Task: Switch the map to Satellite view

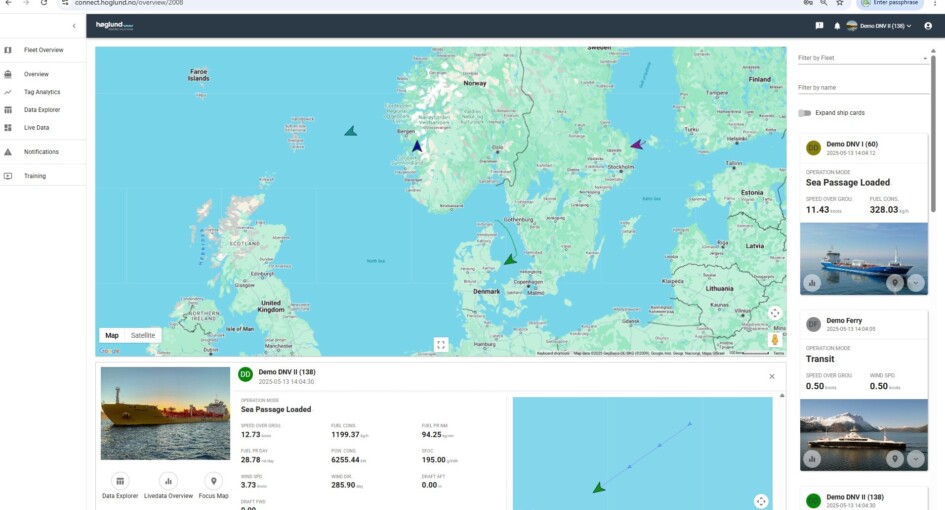Action: [x=143, y=335]
